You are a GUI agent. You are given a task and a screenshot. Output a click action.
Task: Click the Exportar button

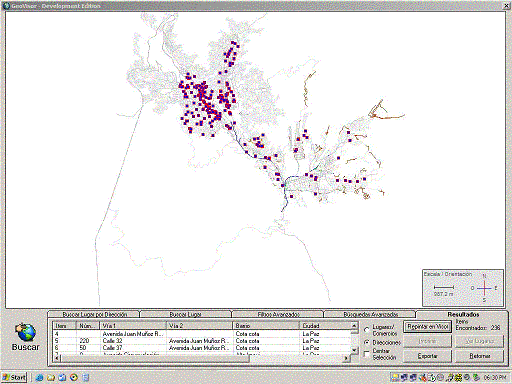pos(428,356)
